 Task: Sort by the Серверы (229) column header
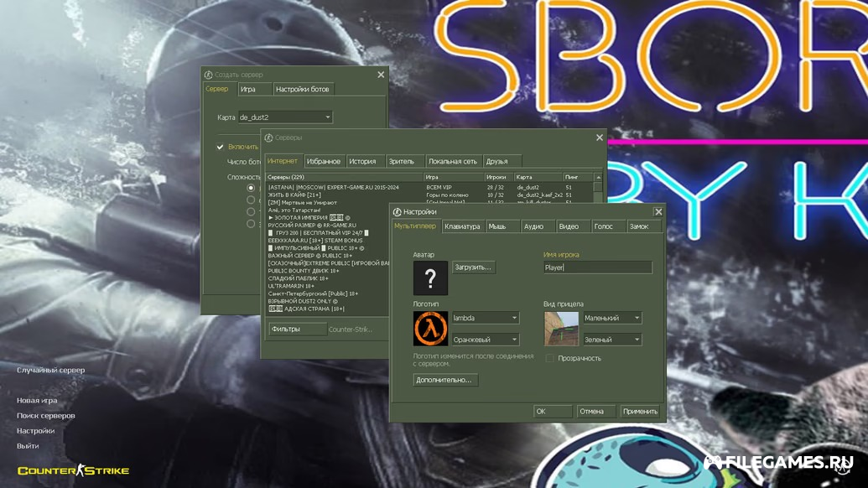345,177
